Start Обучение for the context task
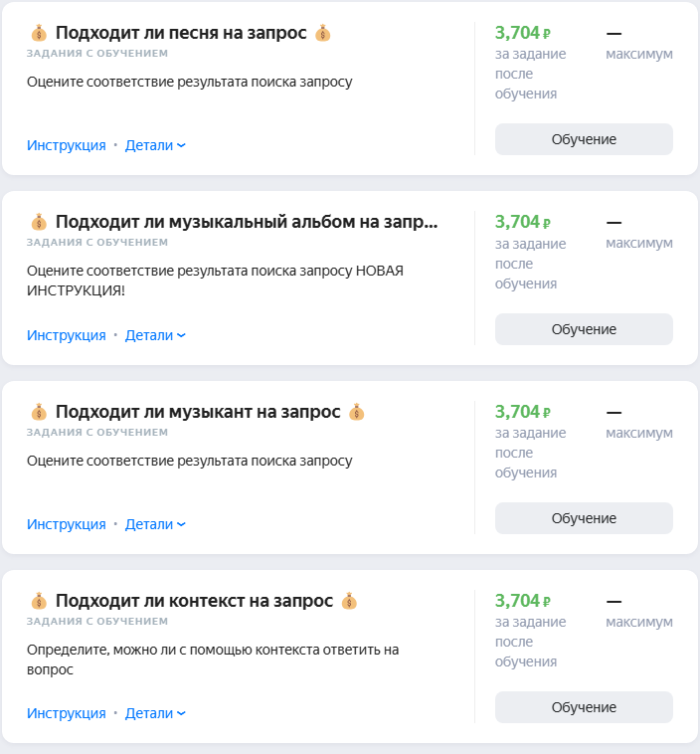 tap(584, 707)
